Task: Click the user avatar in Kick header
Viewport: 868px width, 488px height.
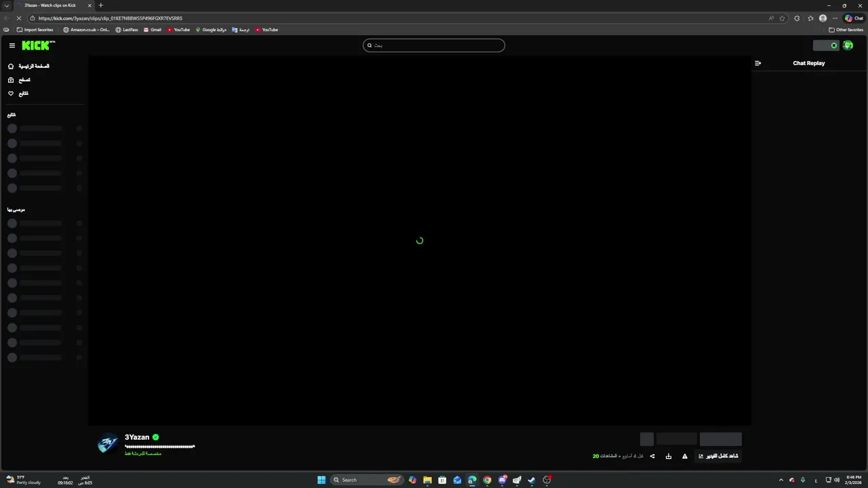Action: point(848,45)
